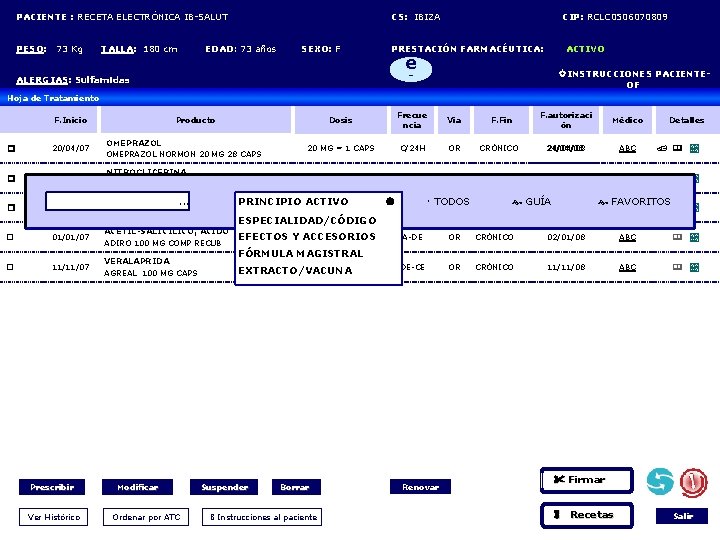Click the F.autorización column header
The height and width of the screenshot is (540, 720).
(566, 120)
